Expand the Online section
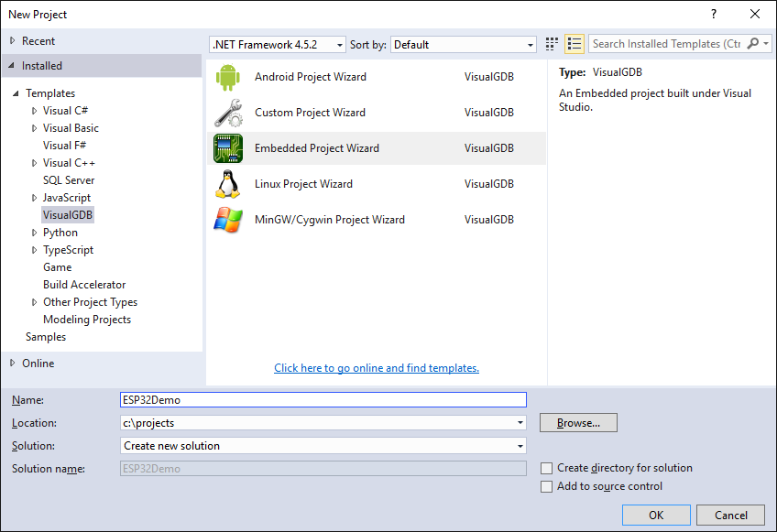The width and height of the screenshot is (777, 532). pyautogui.click(x=13, y=364)
